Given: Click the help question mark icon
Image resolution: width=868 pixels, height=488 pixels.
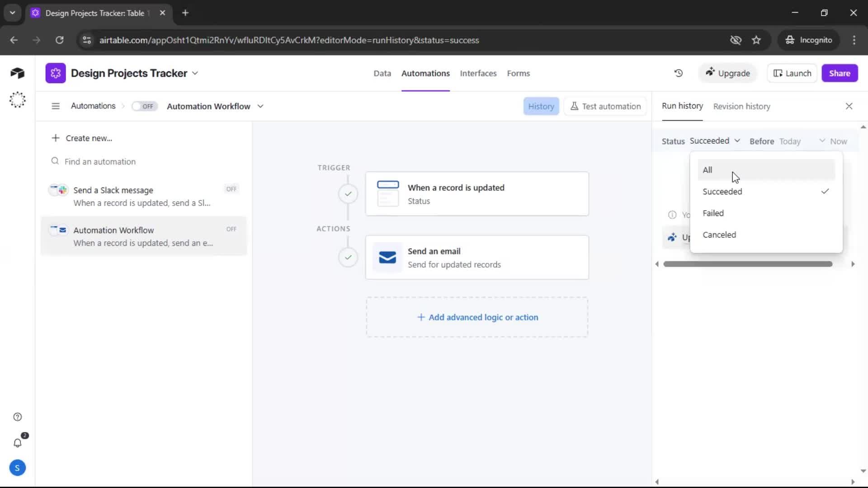Looking at the screenshot, I should click(17, 417).
